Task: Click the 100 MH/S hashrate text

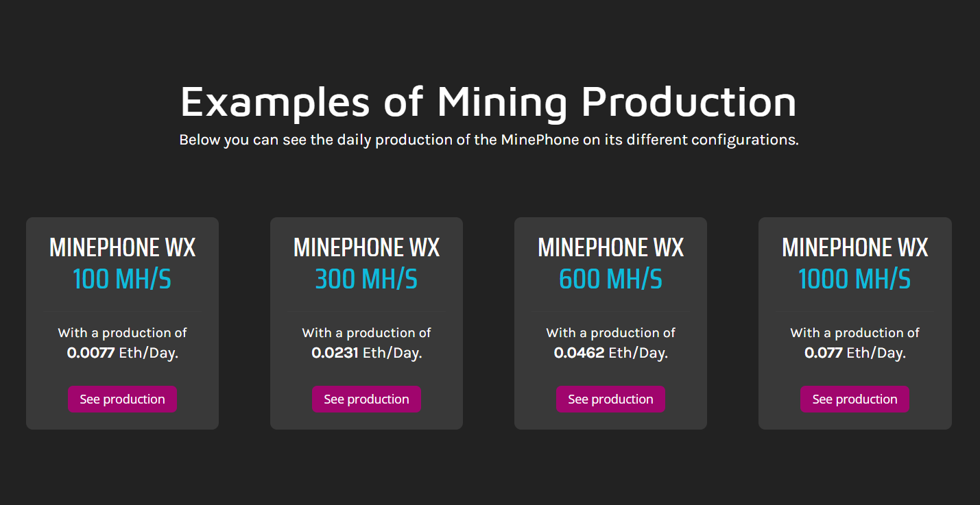Action: 122,280
